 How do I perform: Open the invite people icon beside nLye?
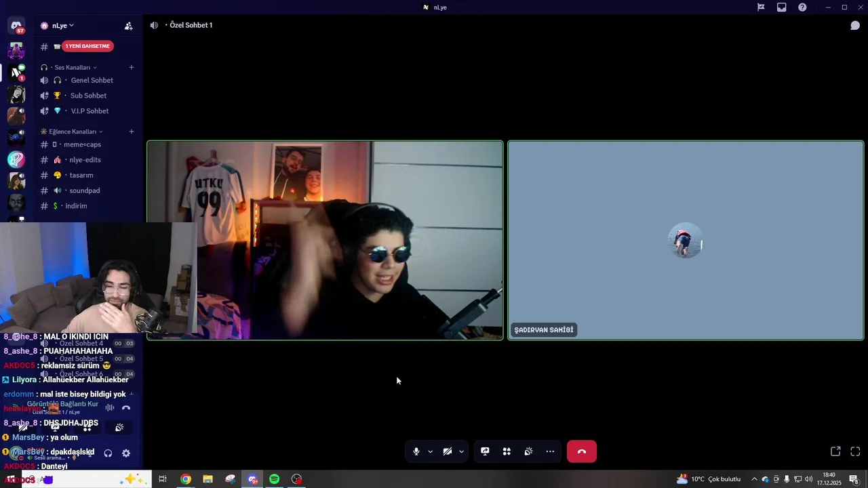(x=129, y=26)
